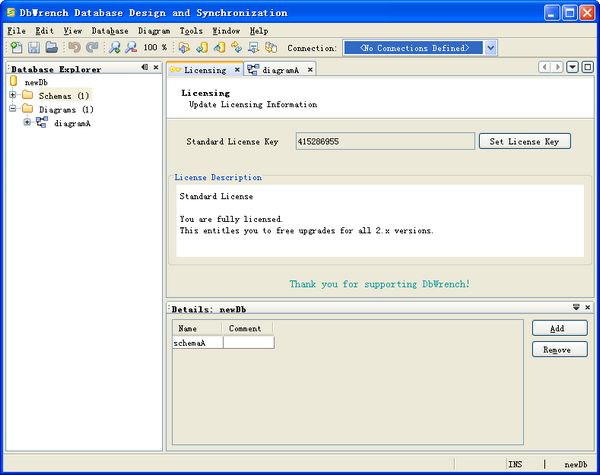The image size is (600, 475).
Task: Click the Diagrams folder icon
Action: tap(28, 109)
